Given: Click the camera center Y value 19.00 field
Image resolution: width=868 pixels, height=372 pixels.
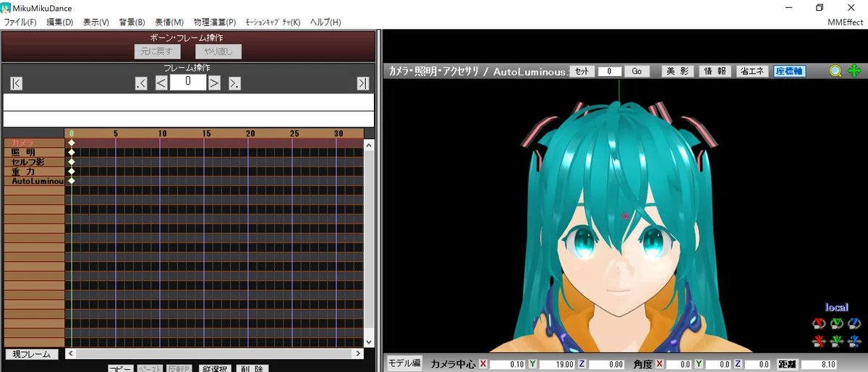Looking at the screenshot, I should pyautogui.click(x=557, y=364).
